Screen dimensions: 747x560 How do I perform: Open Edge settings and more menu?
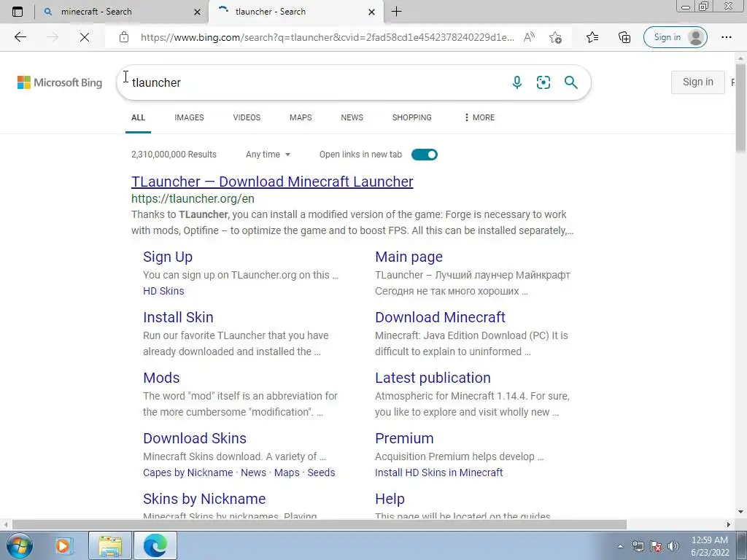[726, 37]
